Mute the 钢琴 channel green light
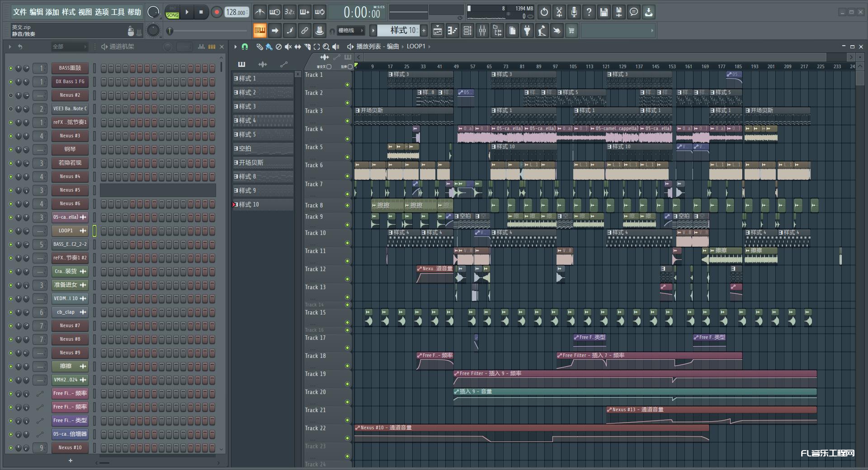 pos(11,150)
